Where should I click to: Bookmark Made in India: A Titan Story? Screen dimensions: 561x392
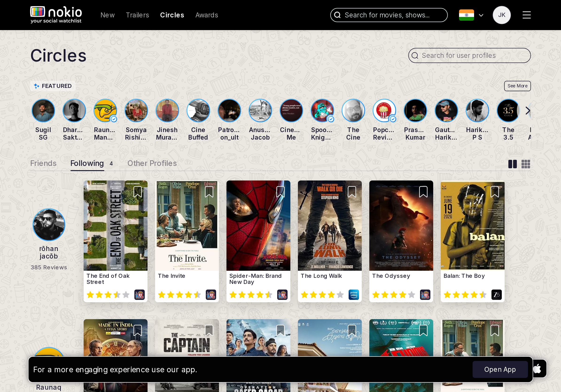[138, 330]
